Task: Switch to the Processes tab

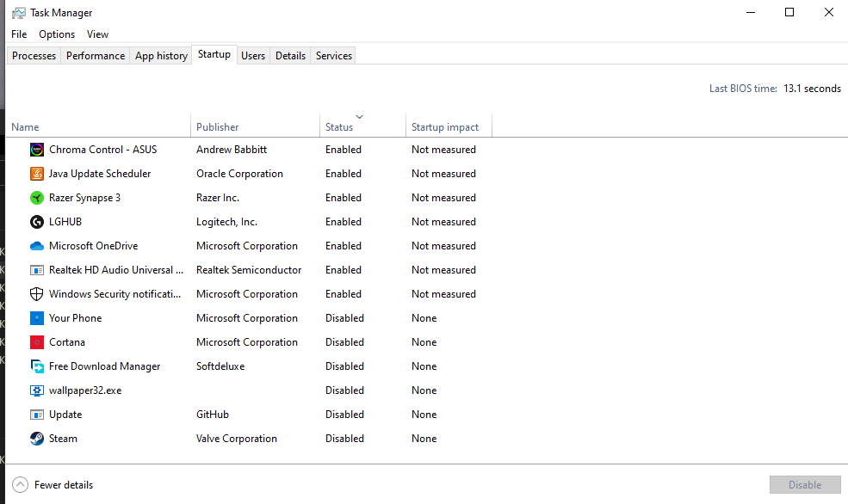Action: [33, 55]
